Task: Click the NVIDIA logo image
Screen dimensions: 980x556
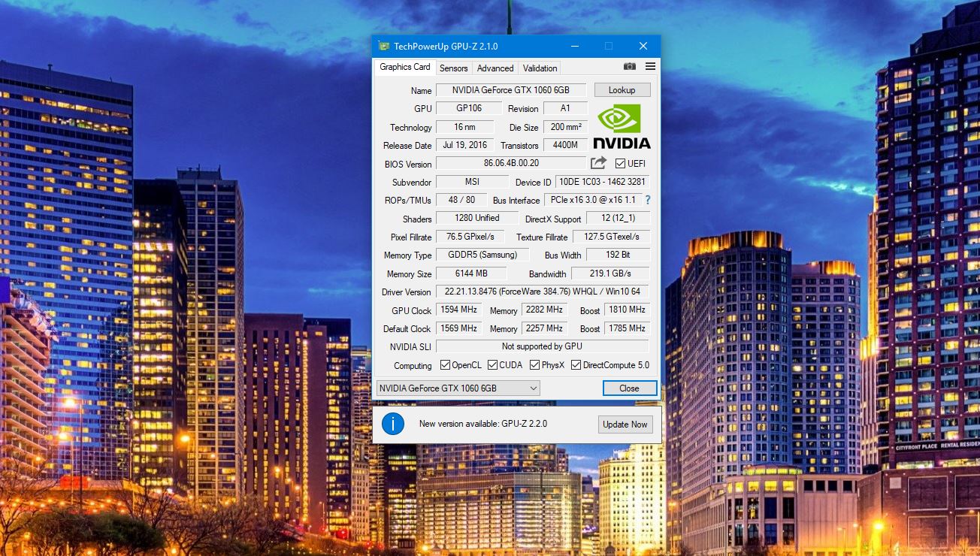Action: tap(622, 127)
